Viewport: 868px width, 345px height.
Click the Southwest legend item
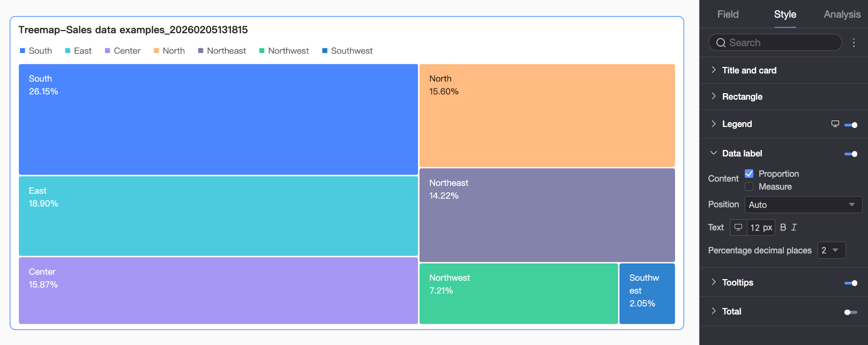(x=347, y=51)
